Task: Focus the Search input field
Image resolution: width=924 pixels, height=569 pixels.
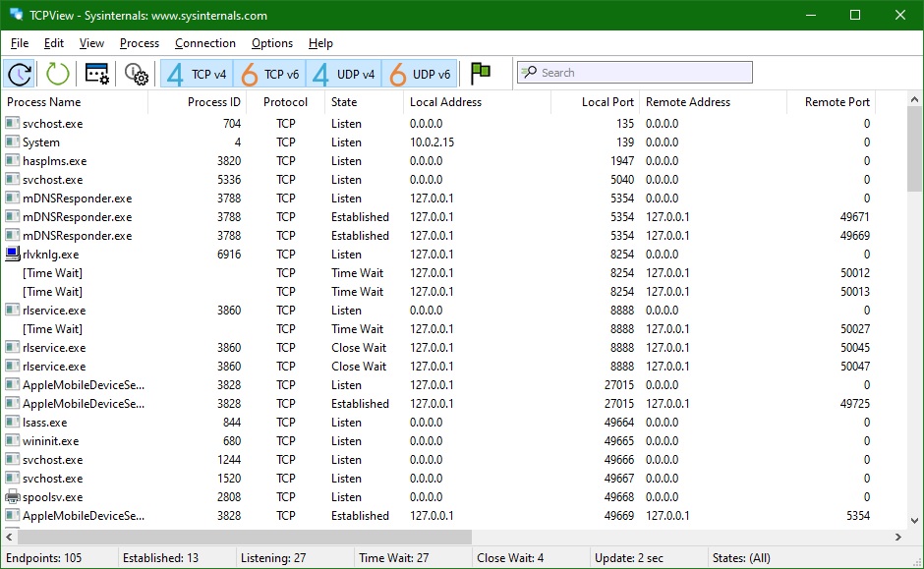Action: tap(635, 73)
